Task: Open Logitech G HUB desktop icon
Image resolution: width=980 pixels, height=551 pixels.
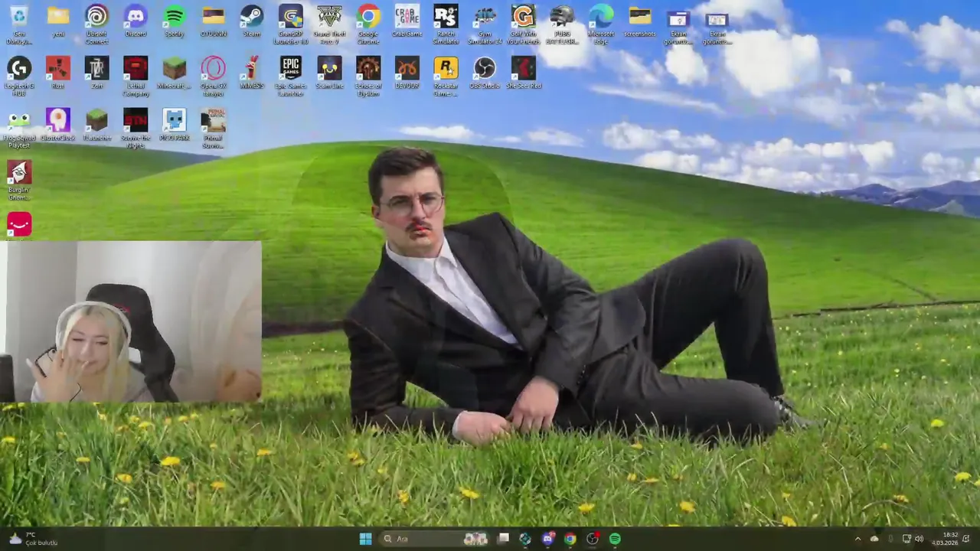Action: (19, 77)
